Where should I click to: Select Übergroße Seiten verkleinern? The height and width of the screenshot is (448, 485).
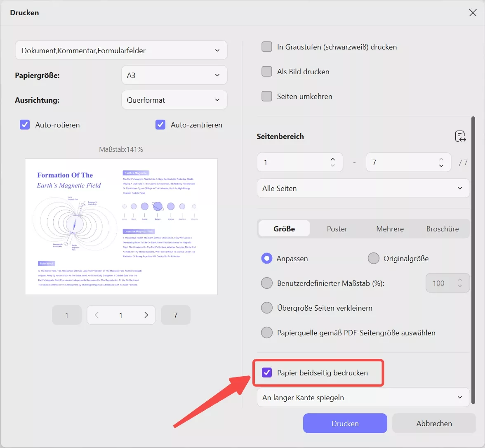(267, 308)
